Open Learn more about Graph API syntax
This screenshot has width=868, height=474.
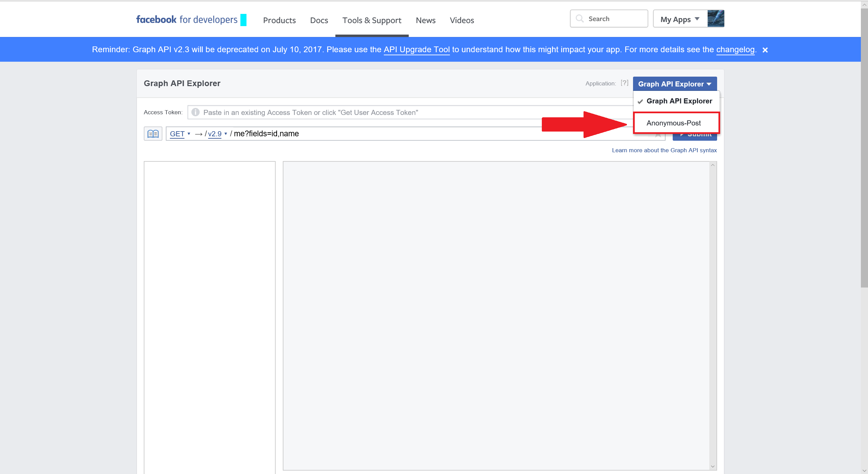click(x=664, y=150)
